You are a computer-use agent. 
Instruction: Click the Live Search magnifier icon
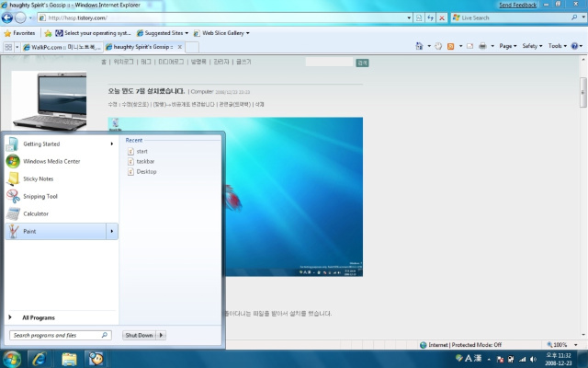pos(574,17)
